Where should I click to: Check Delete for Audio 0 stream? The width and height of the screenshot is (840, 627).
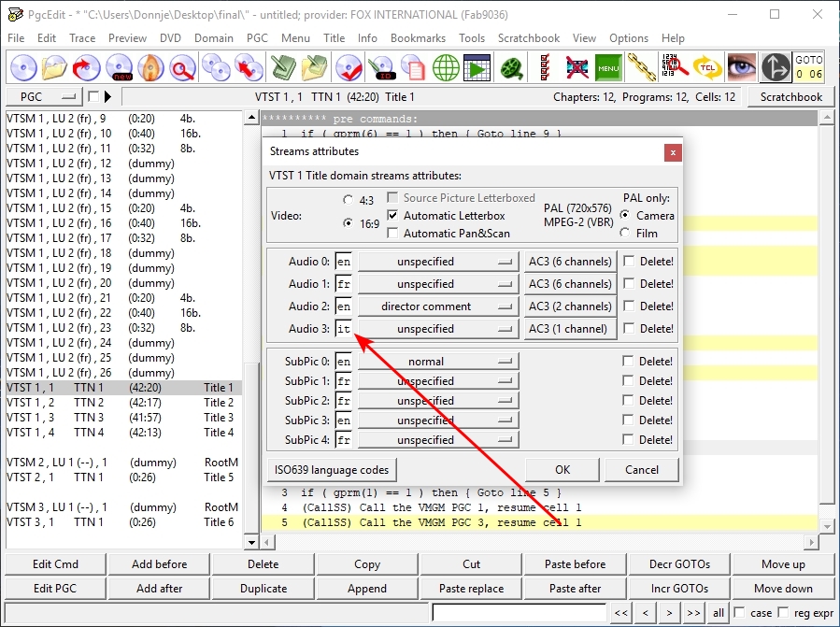click(x=629, y=261)
